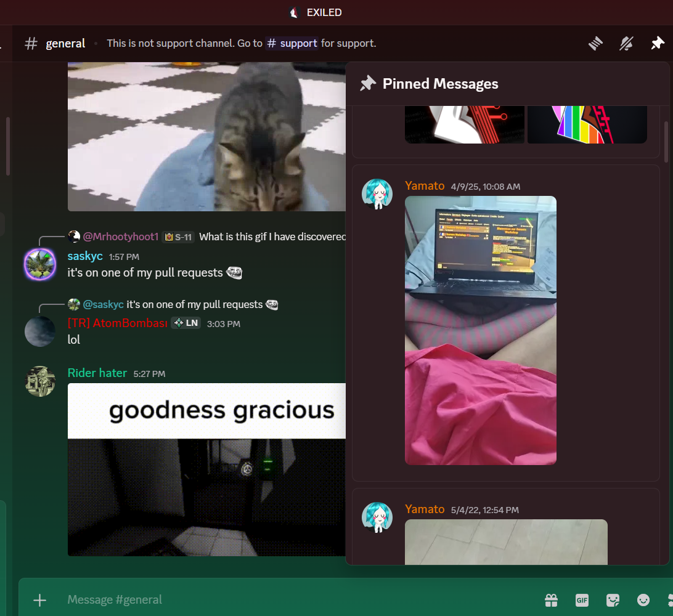Close the Pinned Messages pin icon
The height and width of the screenshot is (616, 673).
pyautogui.click(x=657, y=43)
